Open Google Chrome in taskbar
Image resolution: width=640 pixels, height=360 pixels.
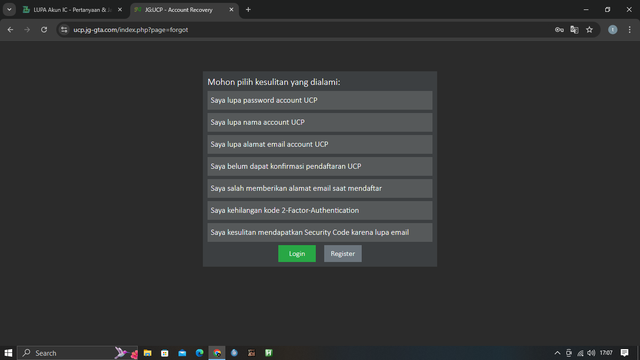click(217, 353)
